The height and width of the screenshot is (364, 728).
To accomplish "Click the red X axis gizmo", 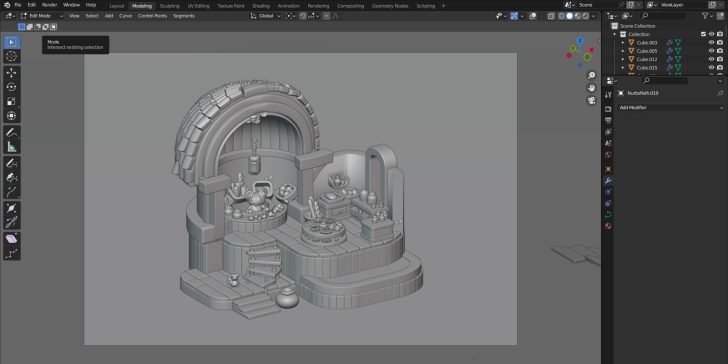I will click(592, 50).
